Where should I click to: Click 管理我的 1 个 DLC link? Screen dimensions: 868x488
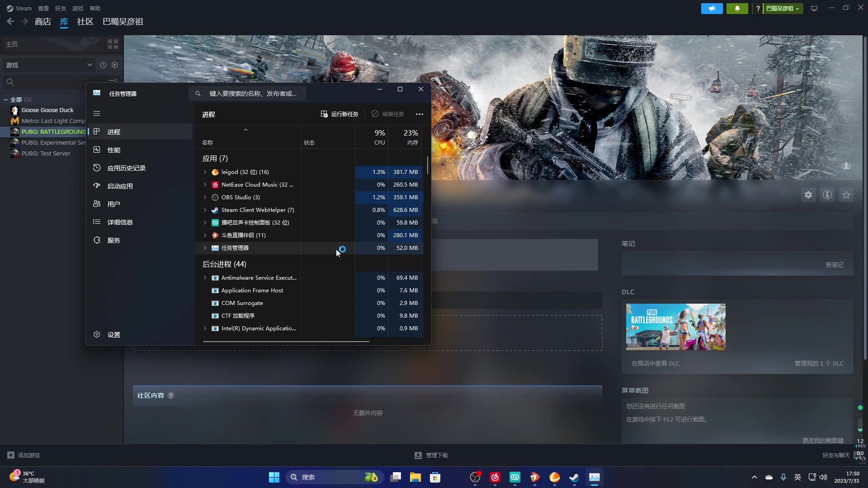tap(819, 363)
